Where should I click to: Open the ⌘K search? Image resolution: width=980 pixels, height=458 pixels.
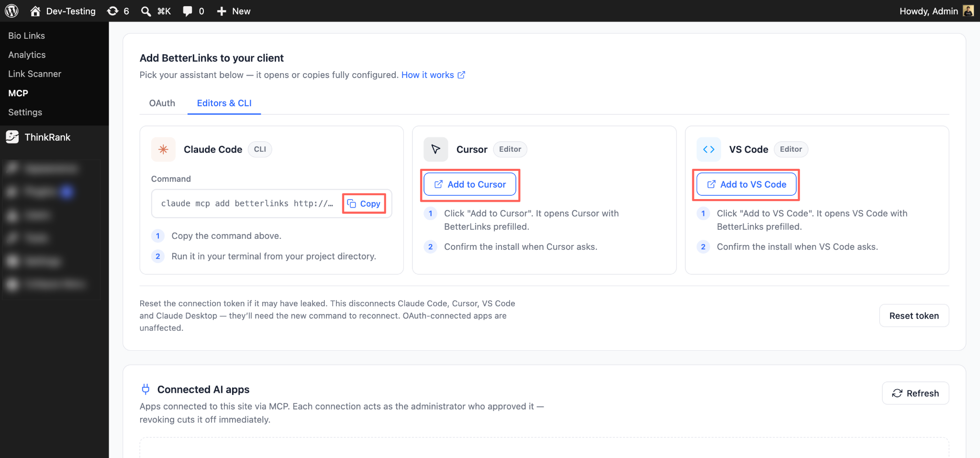pyautogui.click(x=156, y=11)
